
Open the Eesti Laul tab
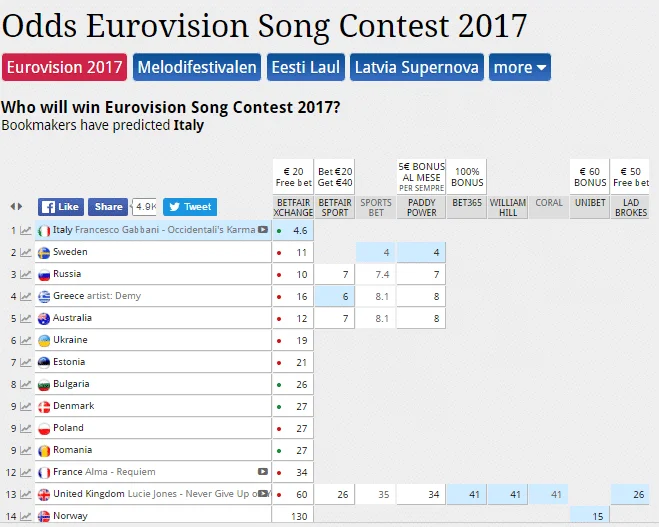pyautogui.click(x=306, y=67)
